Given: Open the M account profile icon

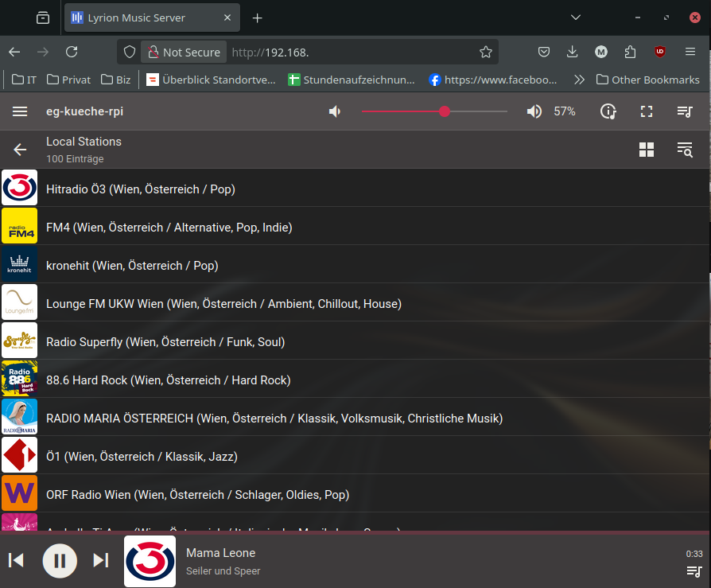Looking at the screenshot, I should click(601, 53).
